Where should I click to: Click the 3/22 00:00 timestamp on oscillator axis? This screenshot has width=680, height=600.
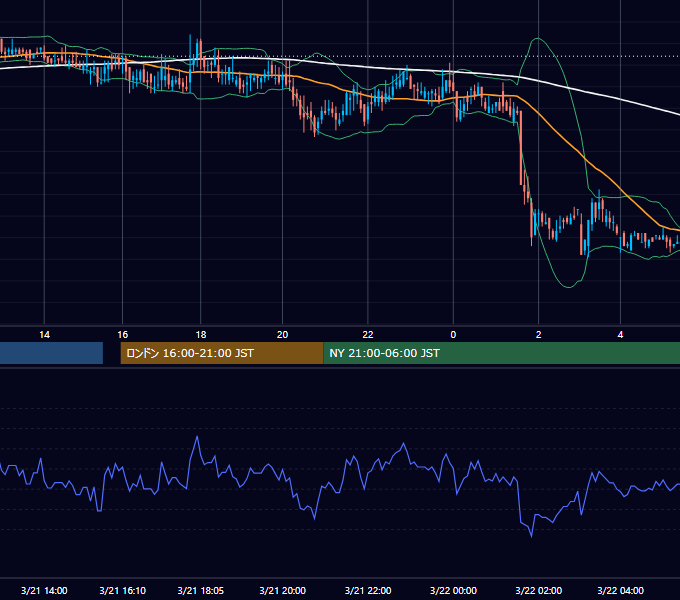click(x=453, y=590)
